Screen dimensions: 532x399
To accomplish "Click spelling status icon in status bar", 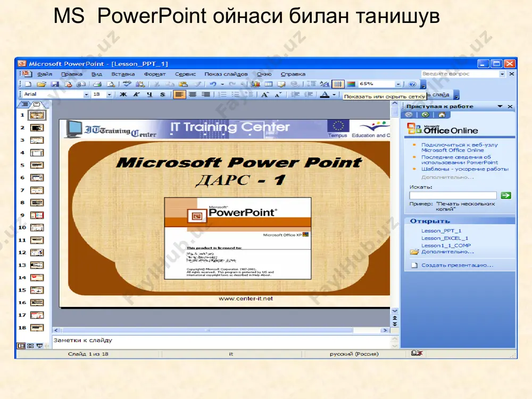I will pyautogui.click(x=417, y=353).
